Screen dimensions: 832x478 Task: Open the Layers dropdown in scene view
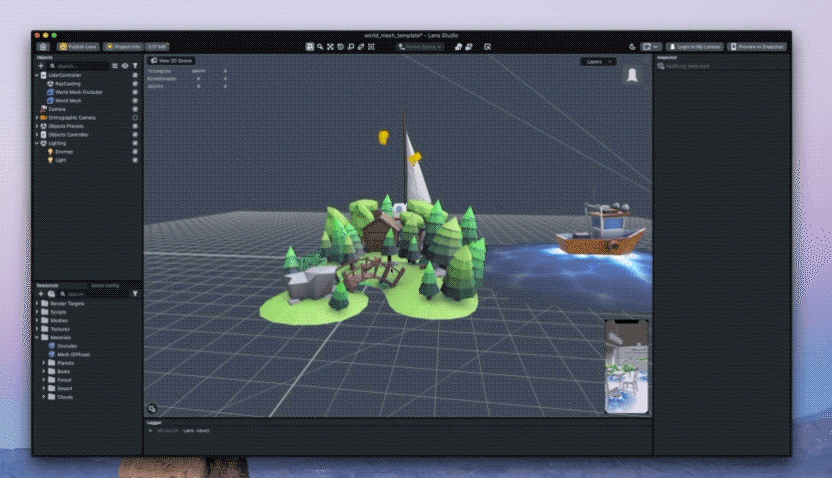coord(597,61)
